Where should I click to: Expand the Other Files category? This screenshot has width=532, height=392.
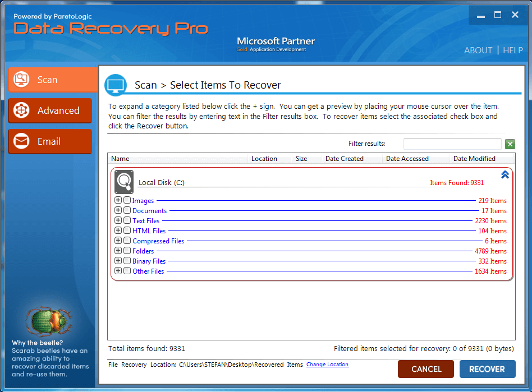coord(118,271)
